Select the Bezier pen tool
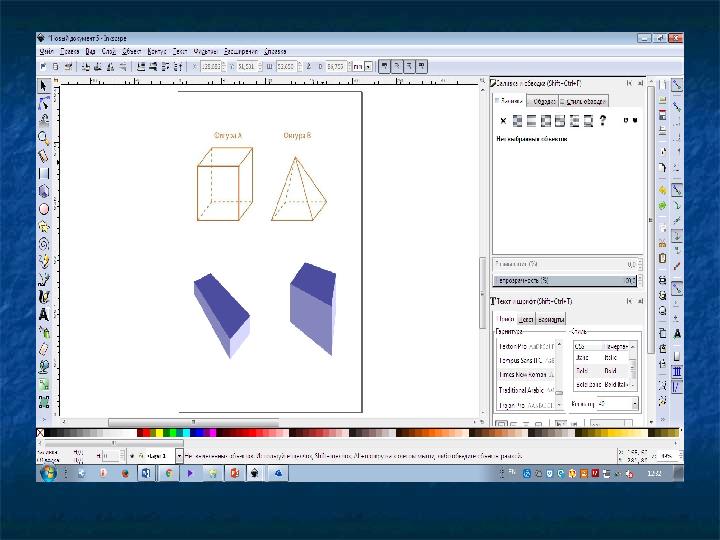The image size is (720, 540). pyautogui.click(x=44, y=279)
